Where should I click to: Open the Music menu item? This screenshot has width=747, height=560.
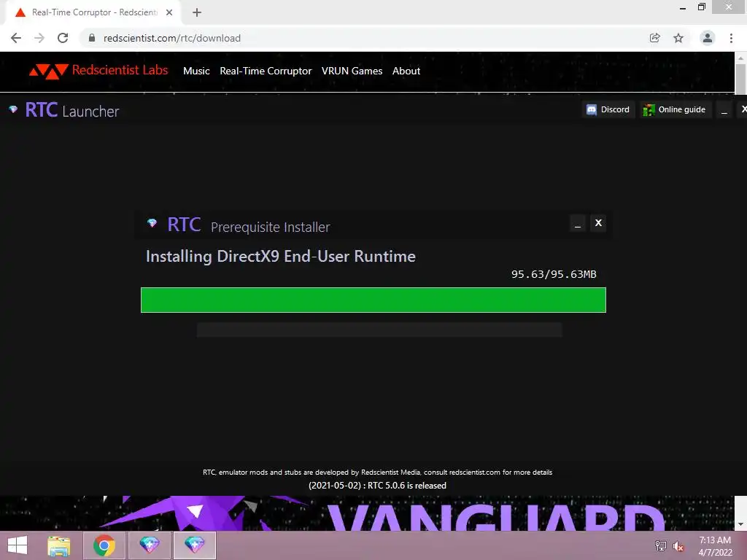pos(196,71)
